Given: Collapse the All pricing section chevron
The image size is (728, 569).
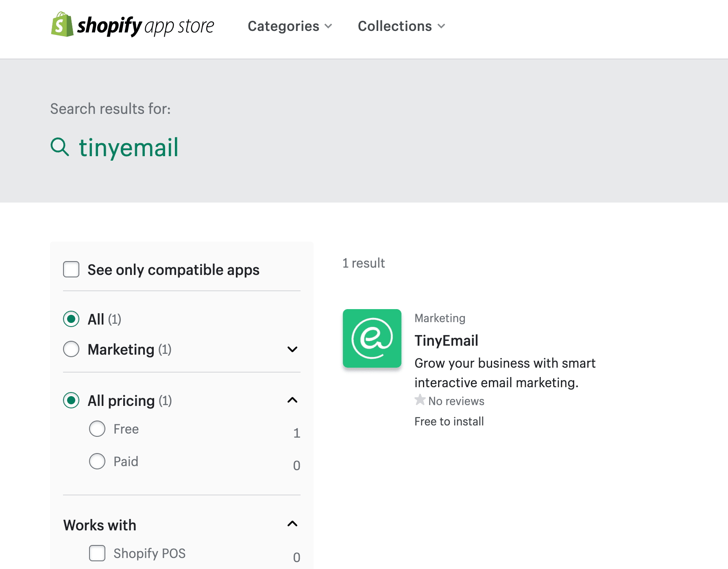Looking at the screenshot, I should (292, 400).
